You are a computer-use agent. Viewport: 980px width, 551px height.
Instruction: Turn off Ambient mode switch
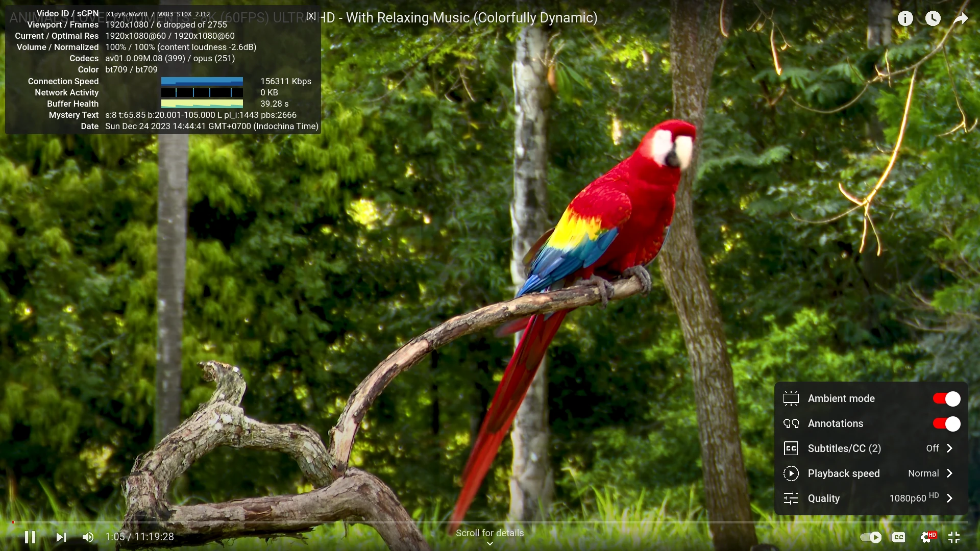coord(947,398)
